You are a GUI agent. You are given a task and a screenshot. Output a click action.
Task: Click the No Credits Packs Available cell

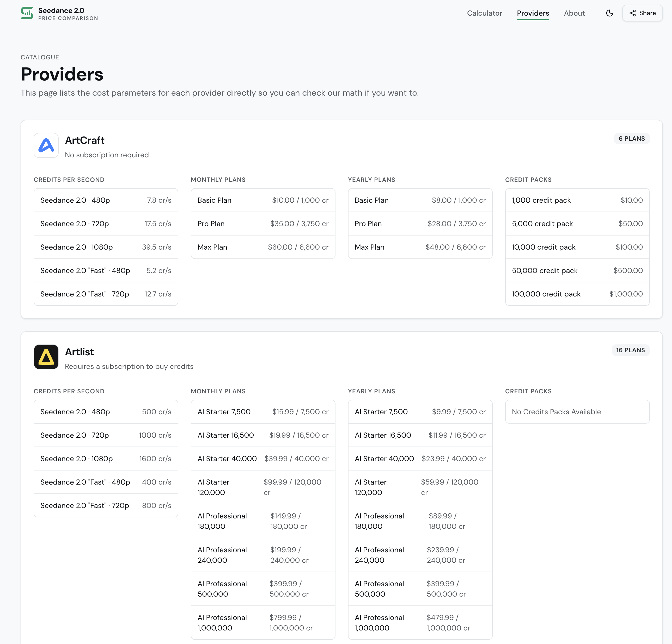coord(577,412)
